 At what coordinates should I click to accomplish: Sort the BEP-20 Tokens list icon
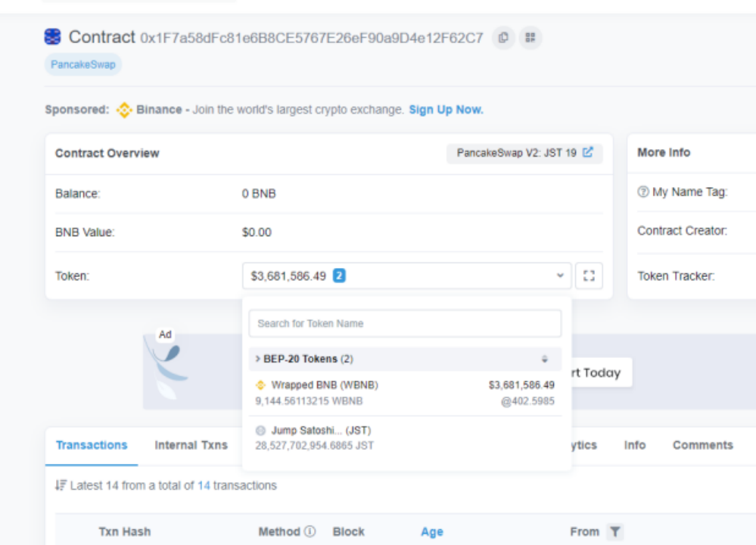544,359
